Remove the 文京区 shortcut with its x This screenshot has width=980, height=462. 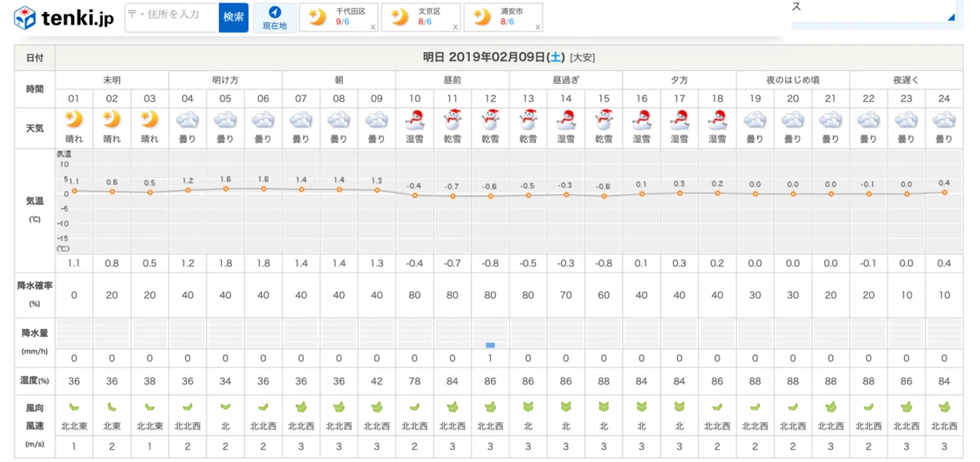tap(455, 27)
